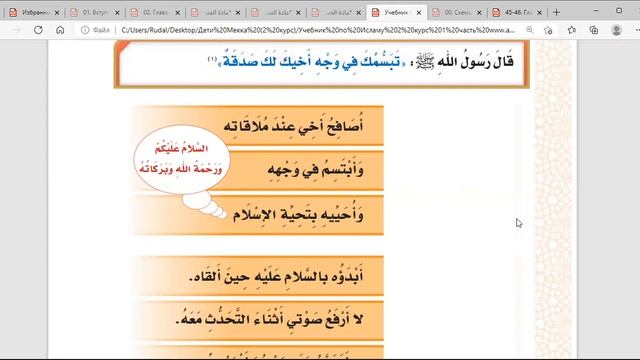Close the '02. Глава' tab

pyautogui.click(x=178, y=13)
